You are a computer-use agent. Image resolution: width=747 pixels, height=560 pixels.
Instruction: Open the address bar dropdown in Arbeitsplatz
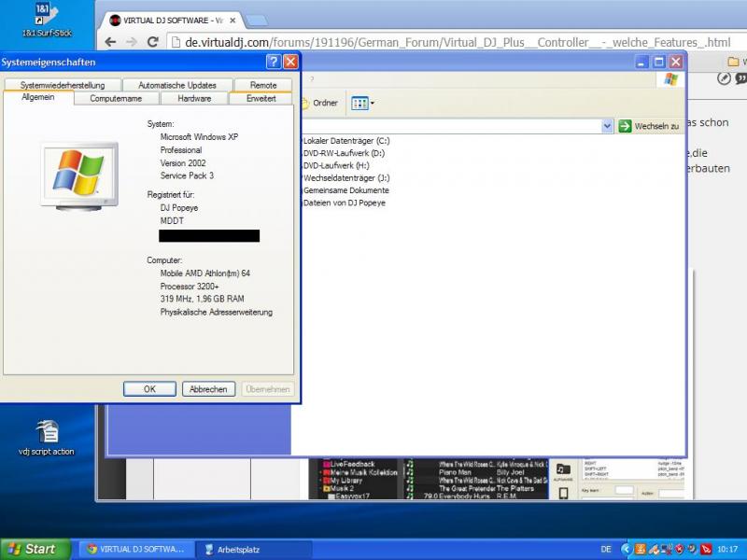(x=607, y=126)
